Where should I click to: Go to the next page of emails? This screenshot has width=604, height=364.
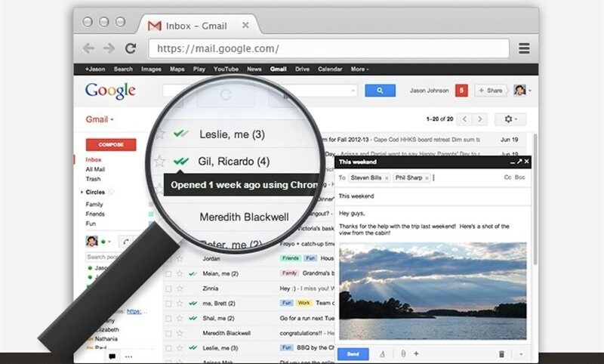(x=480, y=119)
